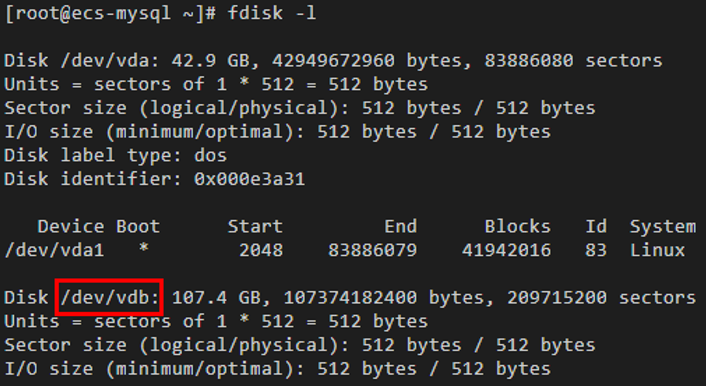The height and width of the screenshot is (386, 706).
Task: Click the /dev/vda1 partition entry
Action: [x=54, y=250]
